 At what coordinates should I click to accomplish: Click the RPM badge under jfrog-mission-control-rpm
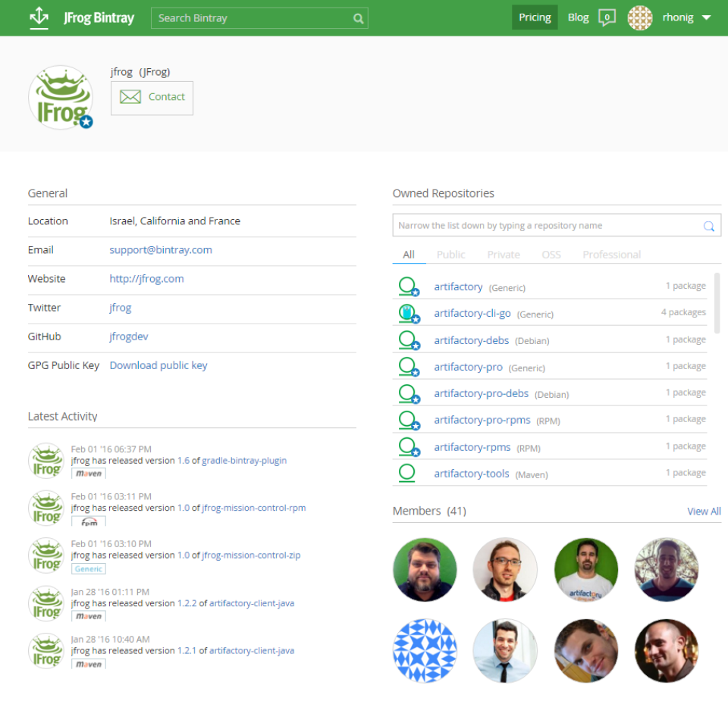tap(89, 521)
